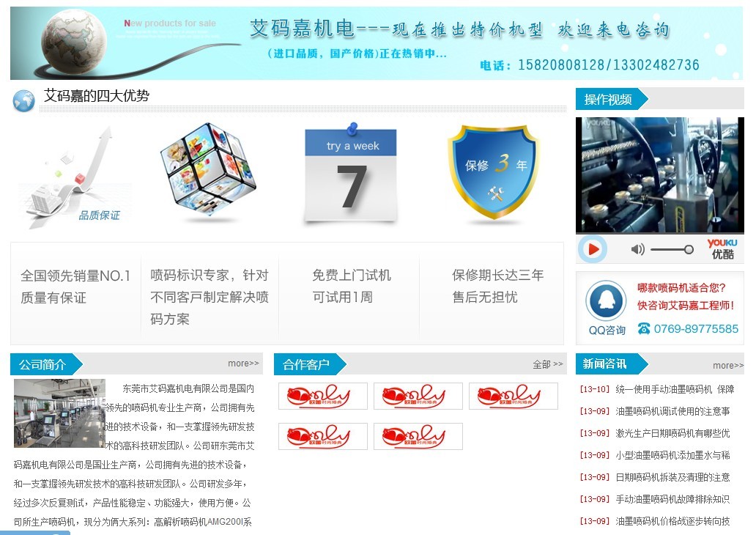Click the photo cube image

coord(208,171)
